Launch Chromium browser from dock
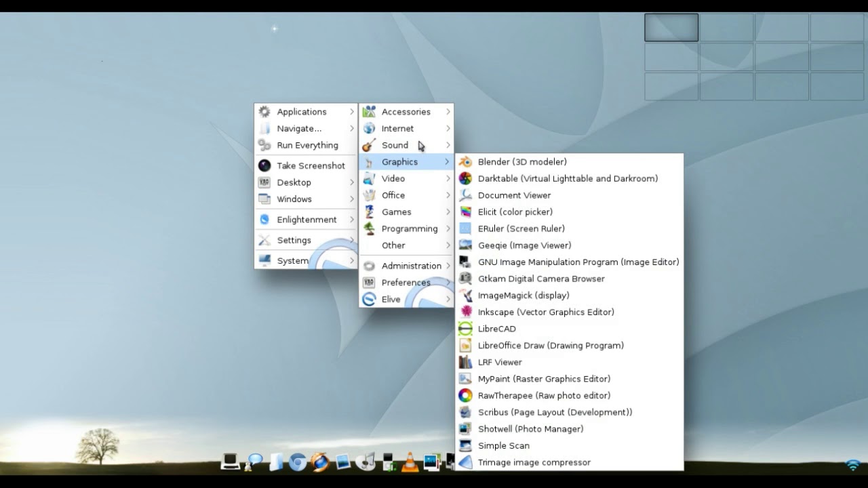The height and width of the screenshot is (488, 868). (298, 462)
